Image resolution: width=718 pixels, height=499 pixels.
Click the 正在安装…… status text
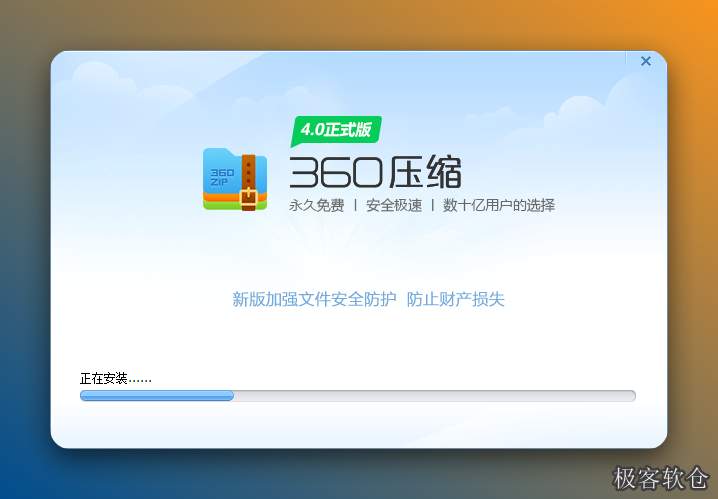tap(115, 379)
